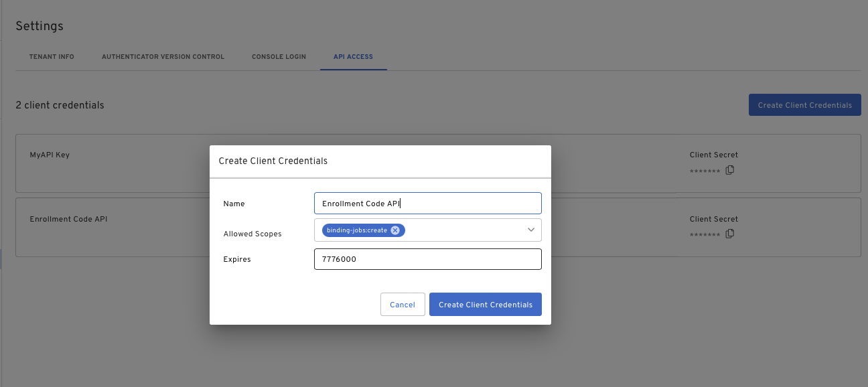The image size is (868, 387).
Task: Open the Tenant Info tab
Action: (52, 57)
